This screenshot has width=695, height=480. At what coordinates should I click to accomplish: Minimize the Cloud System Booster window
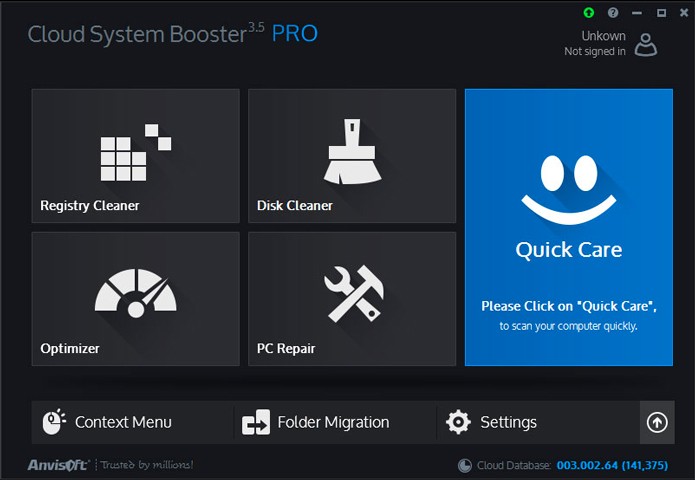637,13
